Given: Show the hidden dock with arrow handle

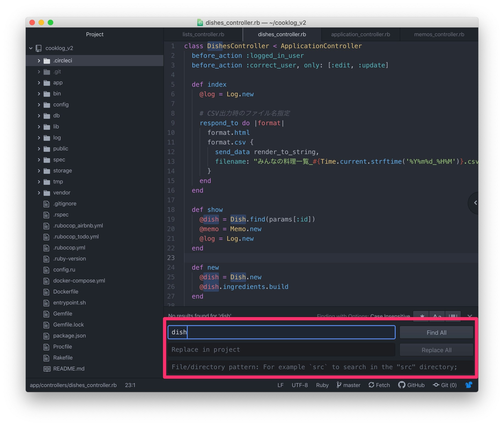Looking at the screenshot, I should click(x=475, y=203).
